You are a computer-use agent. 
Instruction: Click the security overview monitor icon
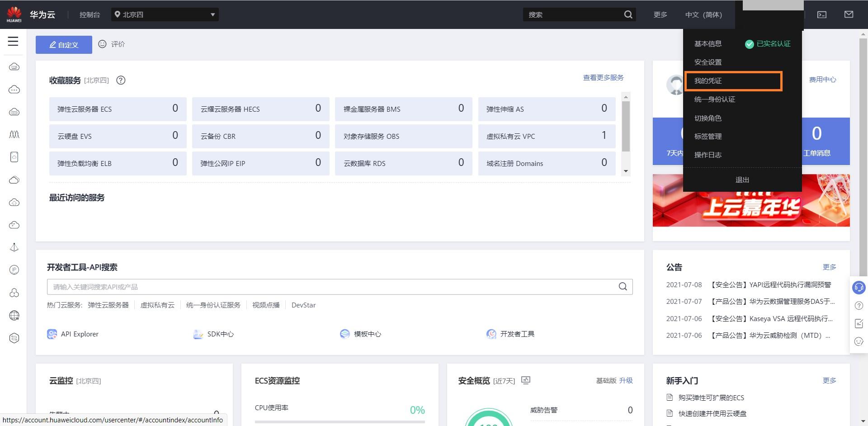click(526, 380)
